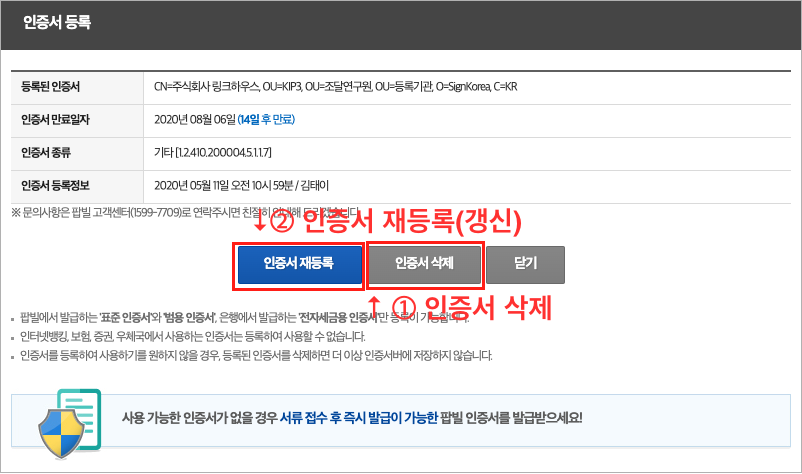
Task: Click the blue (14일 후 만료) expiry notice
Action: (266, 120)
